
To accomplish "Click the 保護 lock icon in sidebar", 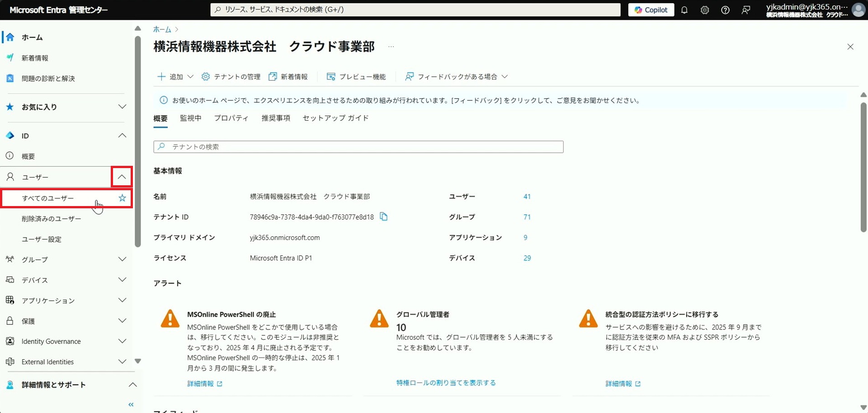I will [9, 321].
